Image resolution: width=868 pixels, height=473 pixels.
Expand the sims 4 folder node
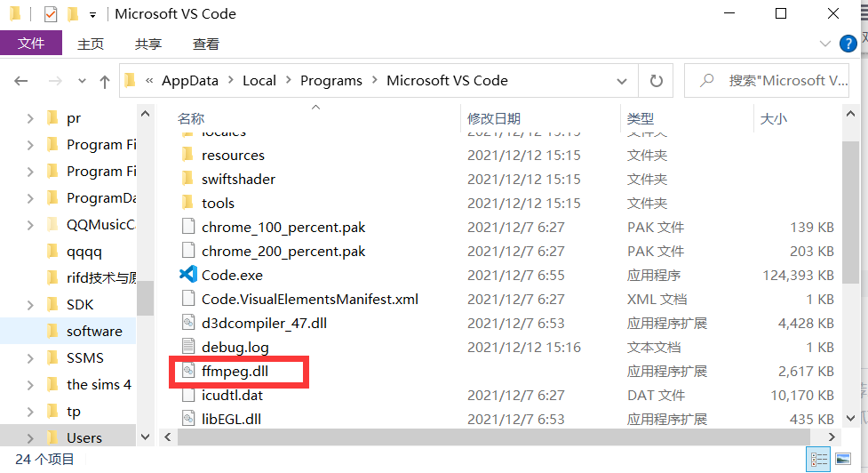point(30,385)
